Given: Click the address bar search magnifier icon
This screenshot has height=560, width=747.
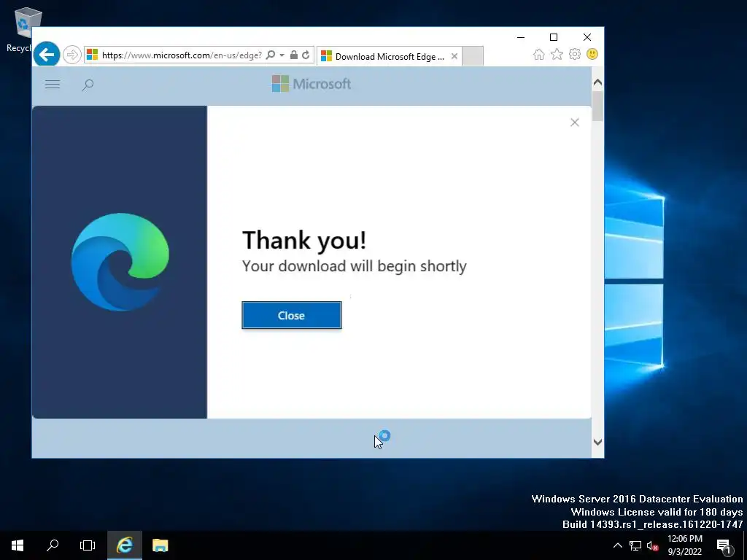Looking at the screenshot, I should (x=271, y=55).
